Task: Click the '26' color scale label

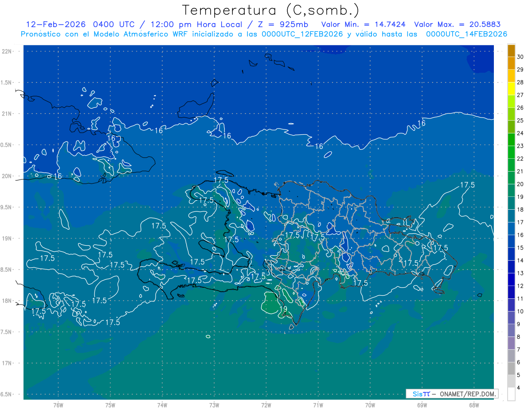Action: click(520, 108)
